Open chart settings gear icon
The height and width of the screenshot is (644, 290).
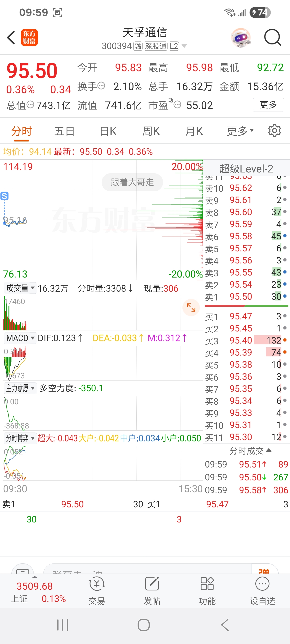tap(274, 131)
